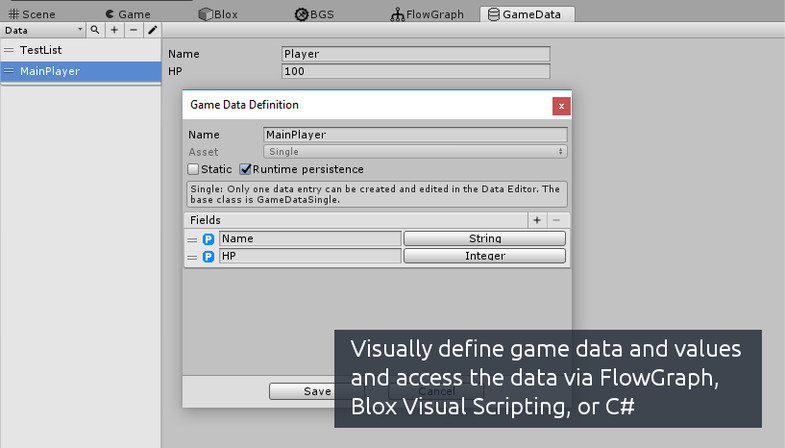Close the Game Data Definition dialog

561,106
